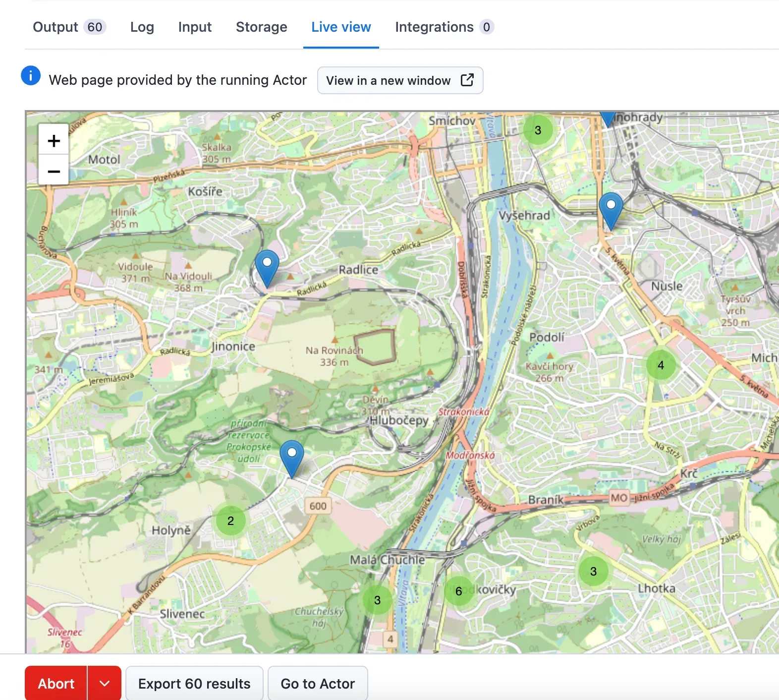Screen dimensions: 779x700
Task: Select the Live view tab
Action: [341, 27]
